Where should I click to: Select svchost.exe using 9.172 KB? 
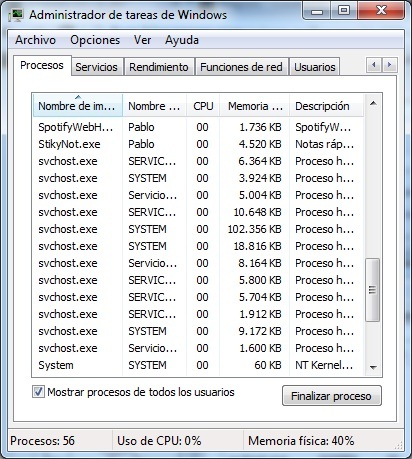pyautogui.click(x=198, y=331)
